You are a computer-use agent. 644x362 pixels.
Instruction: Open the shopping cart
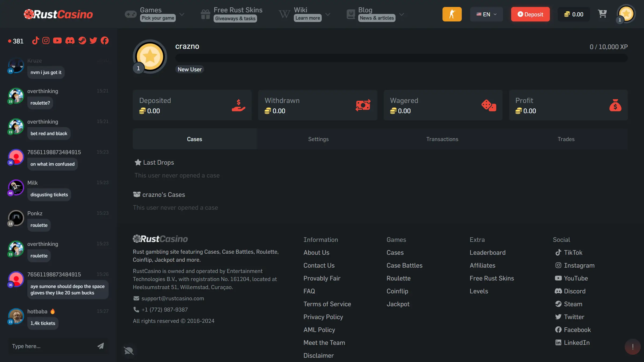pyautogui.click(x=602, y=14)
